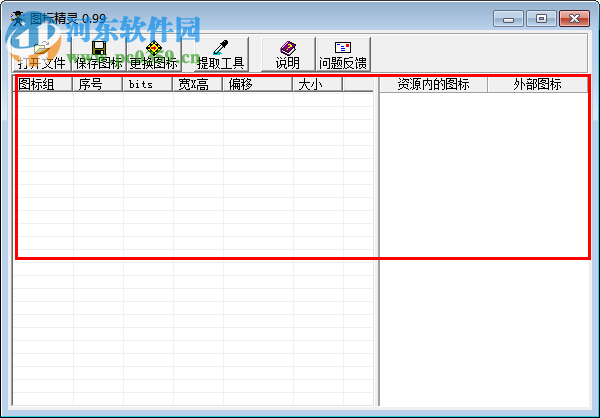Click the 资源内的图标 column header
This screenshot has height=418, width=600.
click(434, 84)
